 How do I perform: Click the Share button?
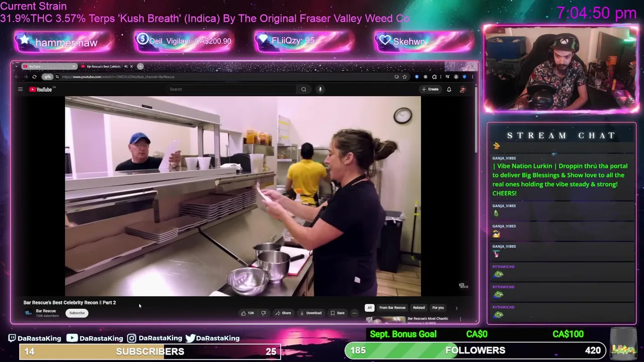click(283, 313)
